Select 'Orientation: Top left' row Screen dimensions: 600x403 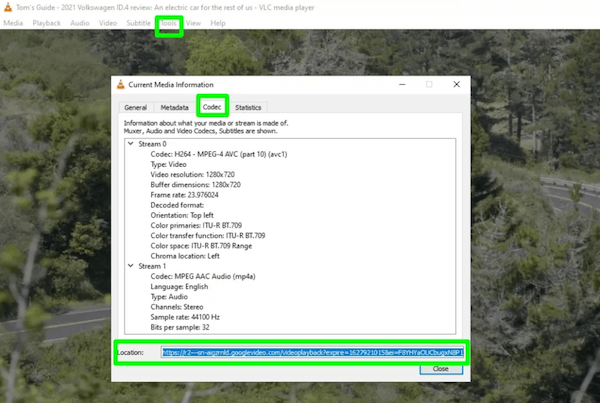(x=182, y=215)
